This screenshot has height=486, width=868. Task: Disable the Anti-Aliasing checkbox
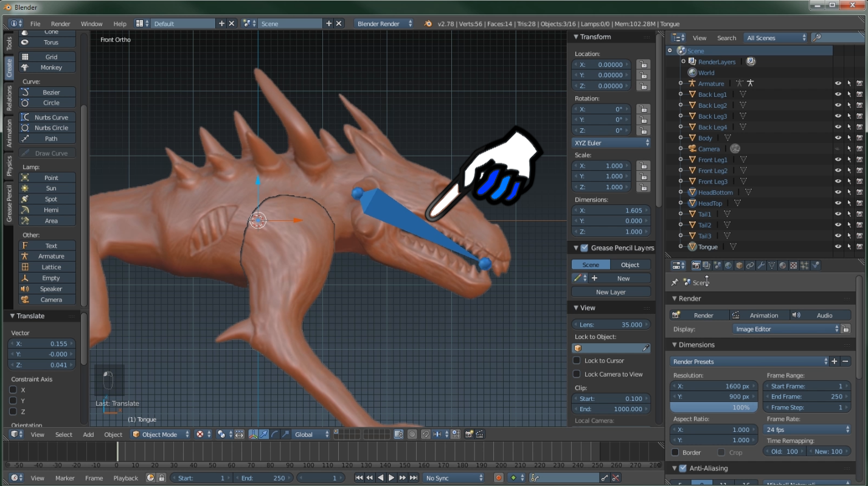pos(683,468)
